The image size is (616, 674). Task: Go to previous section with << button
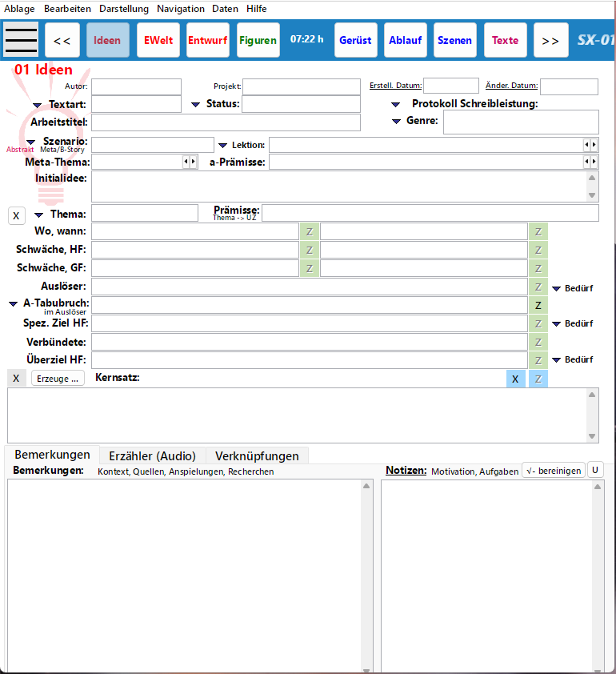[62, 40]
